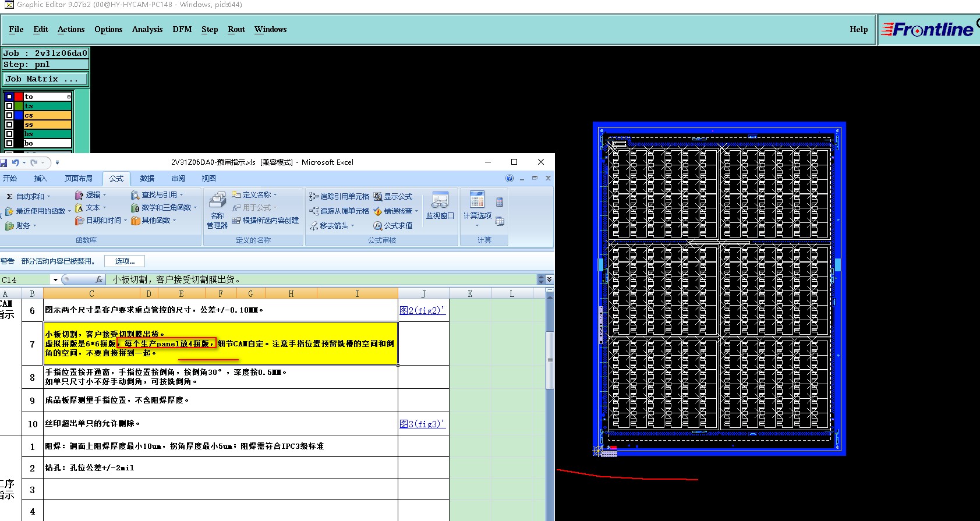Open the 图3(fig3) hyperlink
Viewport: 980px width, 521px height.
pos(422,424)
